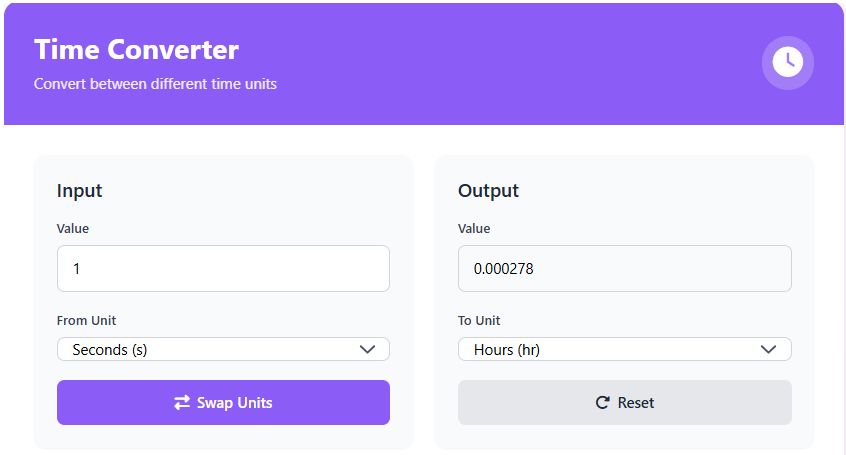The height and width of the screenshot is (455, 846).
Task: Click the Output section heading
Action: click(x=488, y=191)
